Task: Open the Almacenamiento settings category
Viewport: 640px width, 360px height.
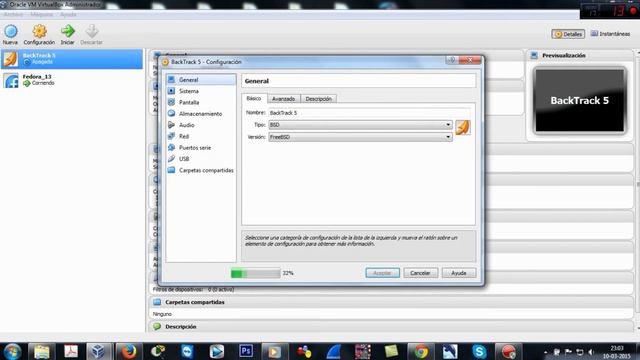Action: [x=201, y=113]
